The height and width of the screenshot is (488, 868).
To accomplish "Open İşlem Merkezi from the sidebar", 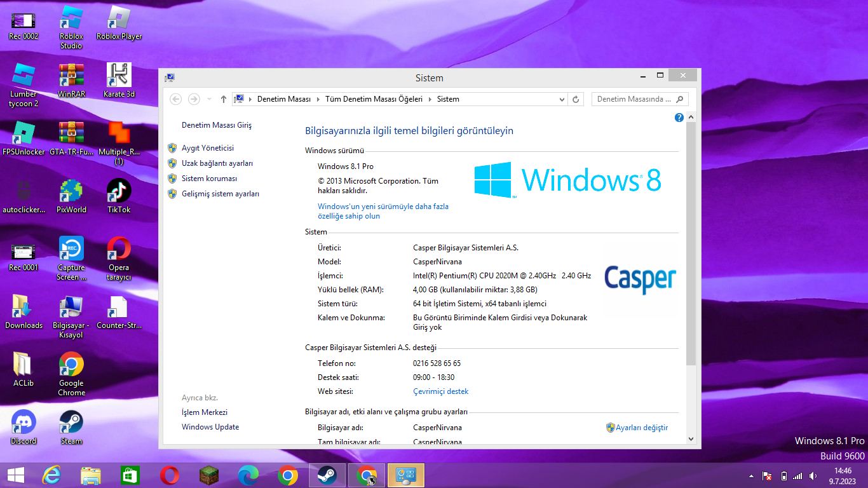I will [205, 412].
